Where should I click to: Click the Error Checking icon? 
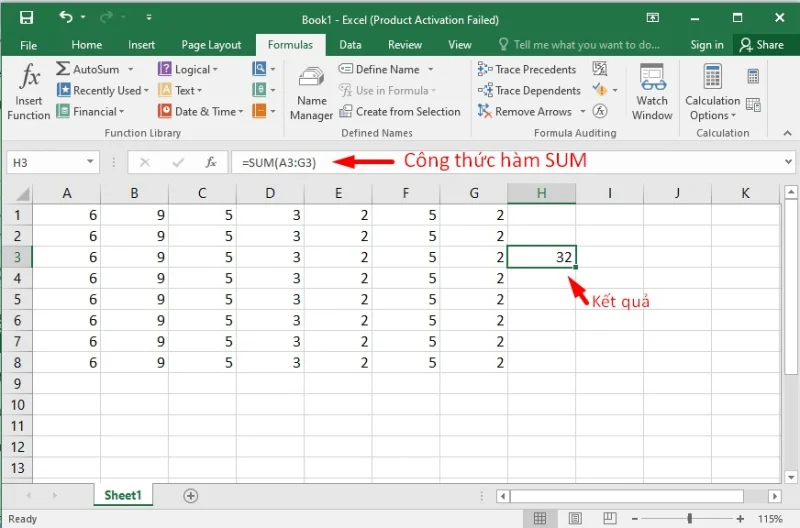click(x=601, y=90)
